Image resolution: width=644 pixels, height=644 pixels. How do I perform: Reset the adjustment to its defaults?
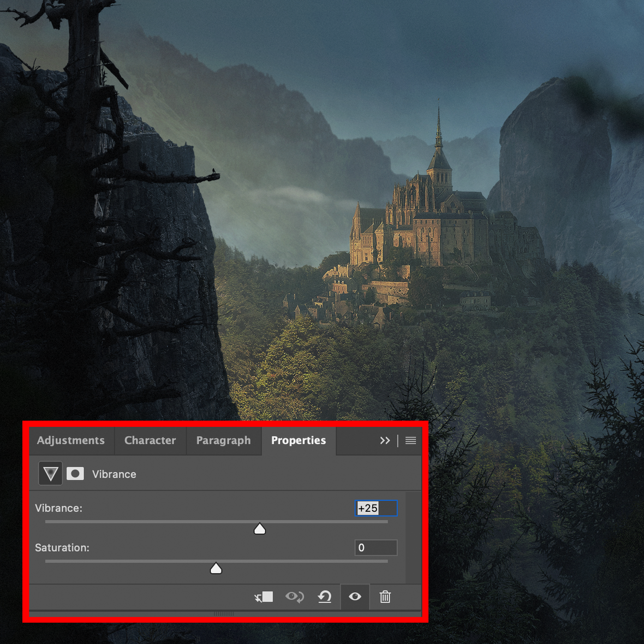click(x=325, y=597)
